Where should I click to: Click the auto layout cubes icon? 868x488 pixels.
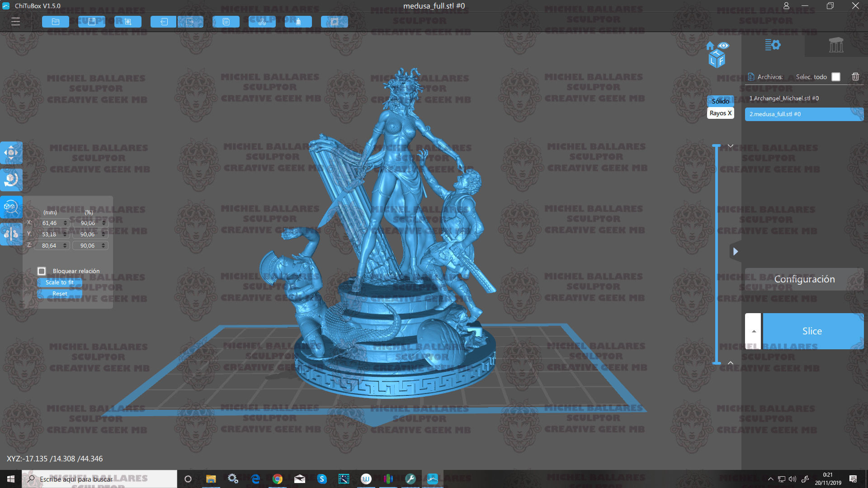pyautogui.click(x=262, y=22)
